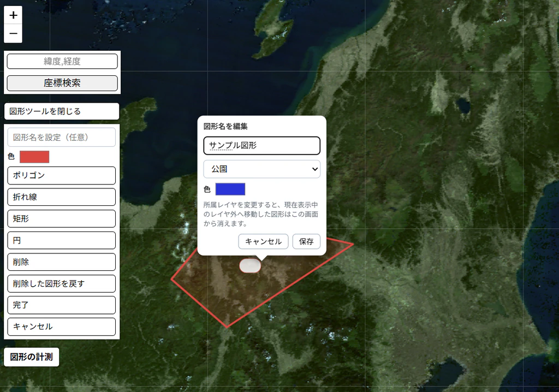The height and width of the screenshot is (392, 559).
Task: Focus the 緯度,経度 coordinate input field
Action: [62, 61]
